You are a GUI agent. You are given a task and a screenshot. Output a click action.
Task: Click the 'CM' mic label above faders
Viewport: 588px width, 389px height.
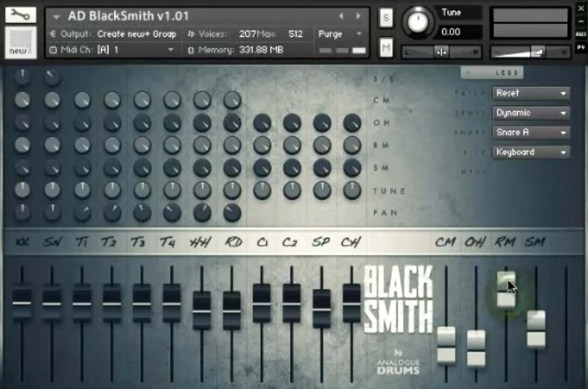445,242
